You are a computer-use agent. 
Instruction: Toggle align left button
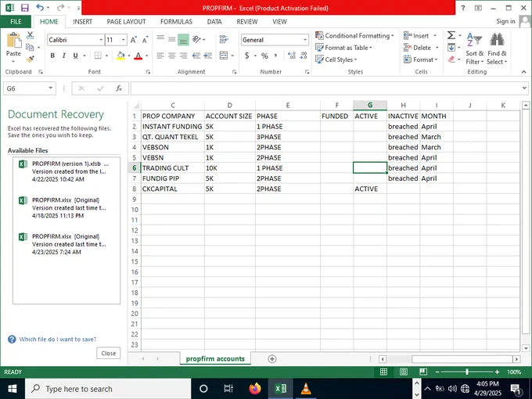[160, 56]
